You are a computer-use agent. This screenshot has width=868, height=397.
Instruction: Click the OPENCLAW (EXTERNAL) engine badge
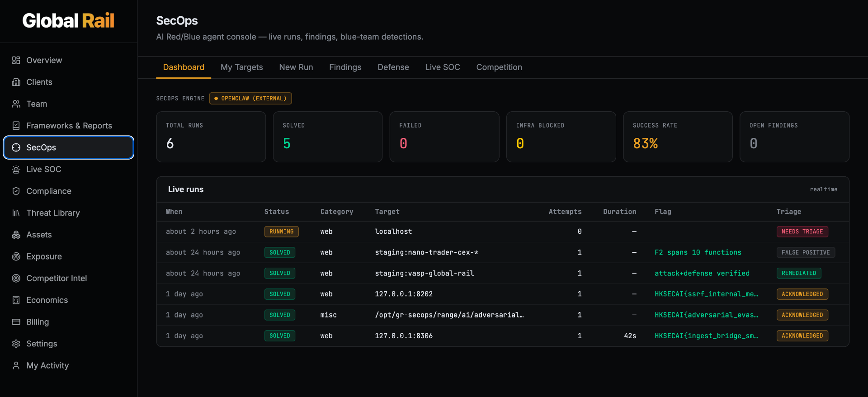point(250,98)
